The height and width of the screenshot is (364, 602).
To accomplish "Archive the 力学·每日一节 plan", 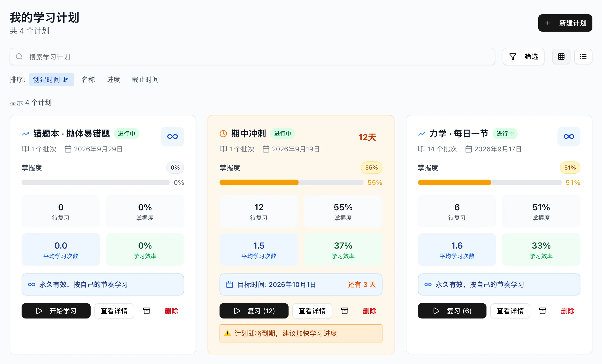I will pyautogui.click(x=542, y=311).
